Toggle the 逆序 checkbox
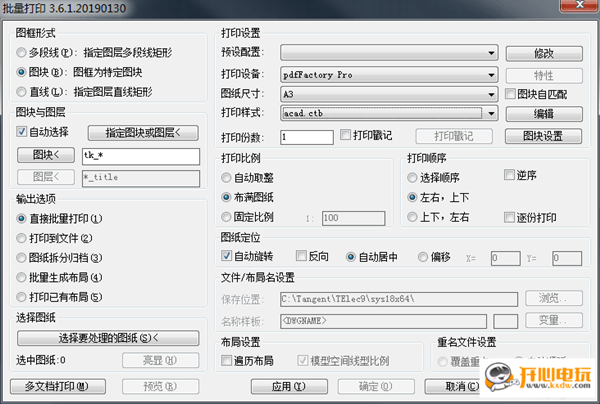This screenshot has width=600, height=404. click(509, 175)
